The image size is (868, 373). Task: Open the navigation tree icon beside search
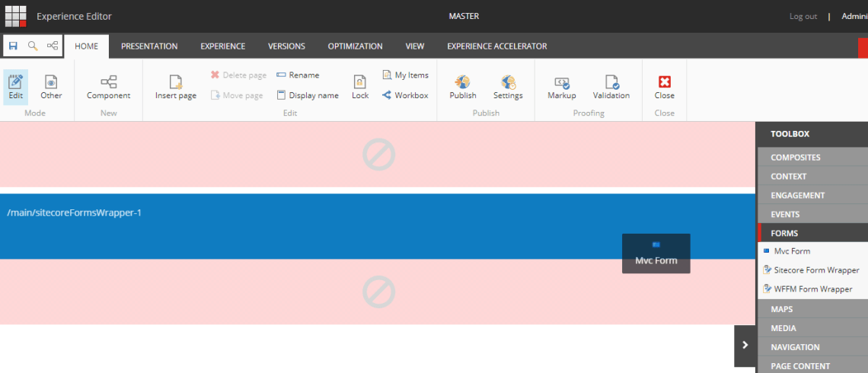click(52, 46)
